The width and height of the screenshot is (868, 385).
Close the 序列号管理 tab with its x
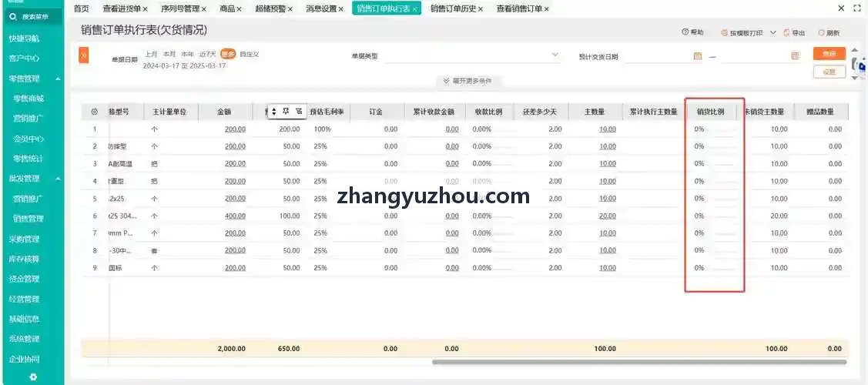[203, 9]
